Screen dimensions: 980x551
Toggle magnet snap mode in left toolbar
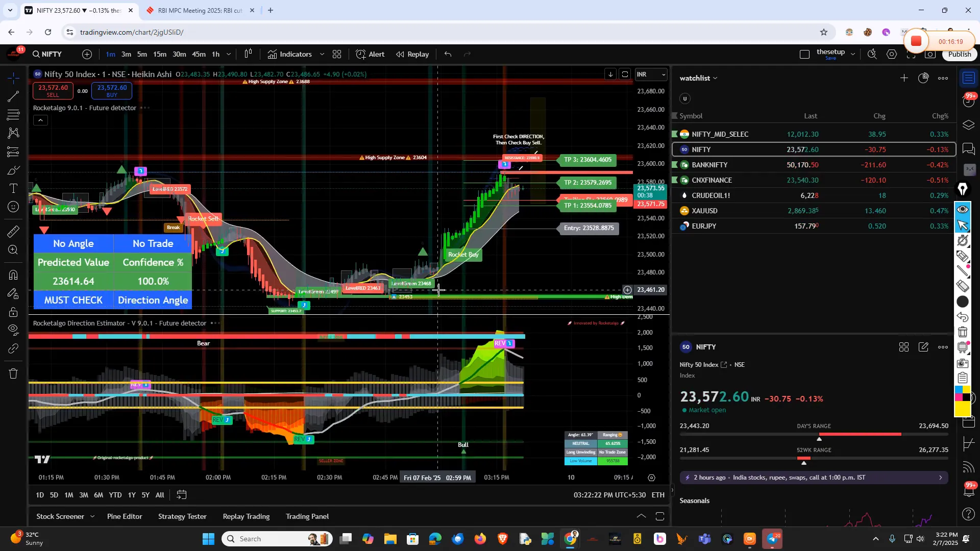pyautogui.click(x=13, y=275)
